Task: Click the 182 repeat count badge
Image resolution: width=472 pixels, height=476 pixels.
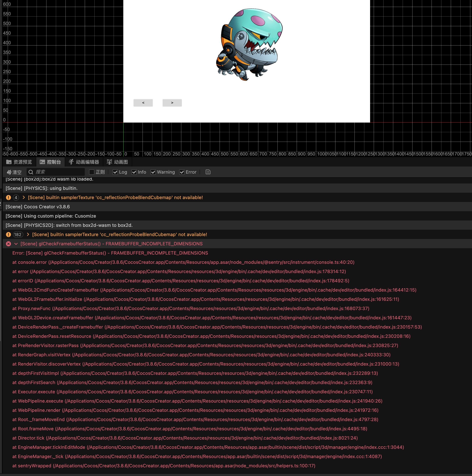Action: (x=18, y=235)
